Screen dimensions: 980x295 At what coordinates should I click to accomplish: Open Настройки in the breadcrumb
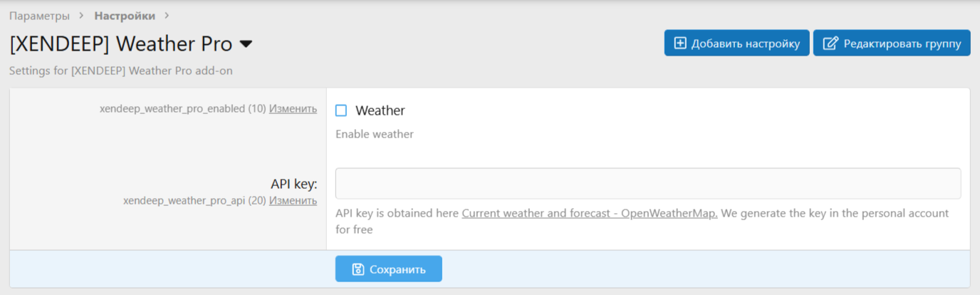point(125,16)
